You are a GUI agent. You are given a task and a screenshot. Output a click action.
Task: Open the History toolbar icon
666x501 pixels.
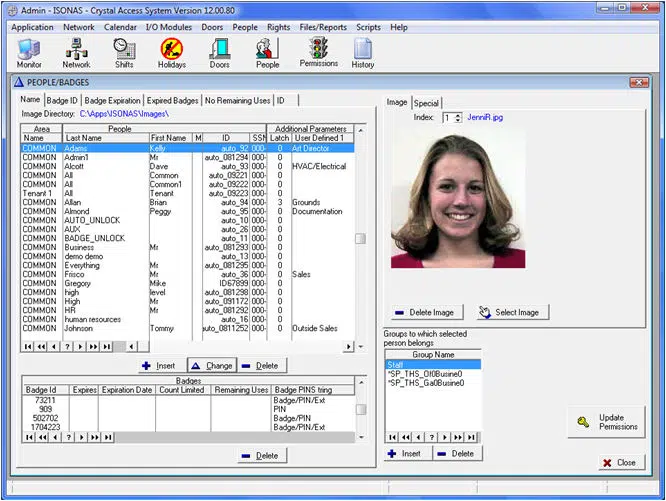[363, 52]
